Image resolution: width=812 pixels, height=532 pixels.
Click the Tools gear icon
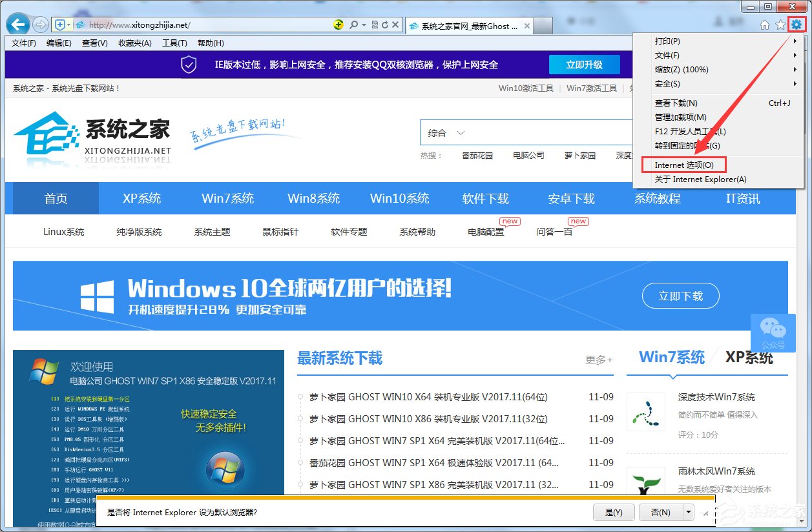(796, 24)
